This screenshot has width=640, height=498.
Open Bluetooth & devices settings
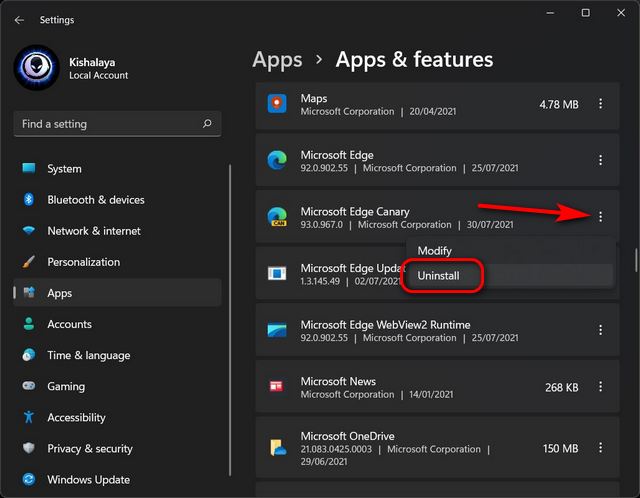pos(95,200)
